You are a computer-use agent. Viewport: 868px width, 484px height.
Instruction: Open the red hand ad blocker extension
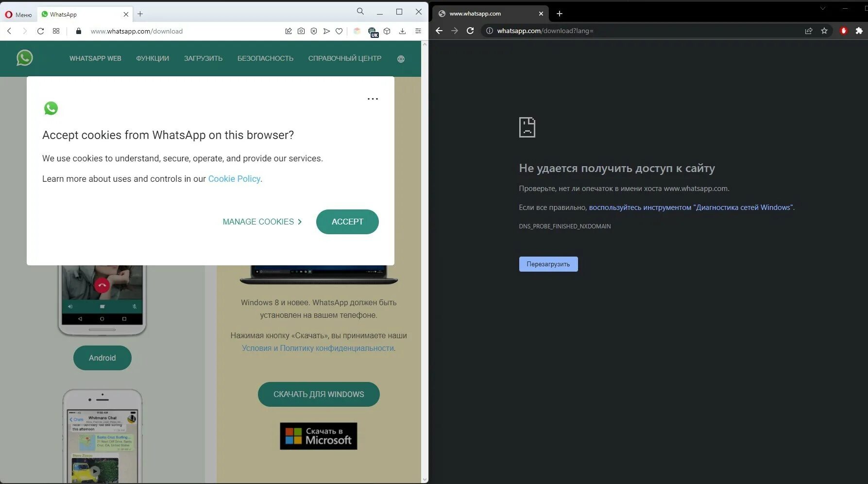coord(844,31)
